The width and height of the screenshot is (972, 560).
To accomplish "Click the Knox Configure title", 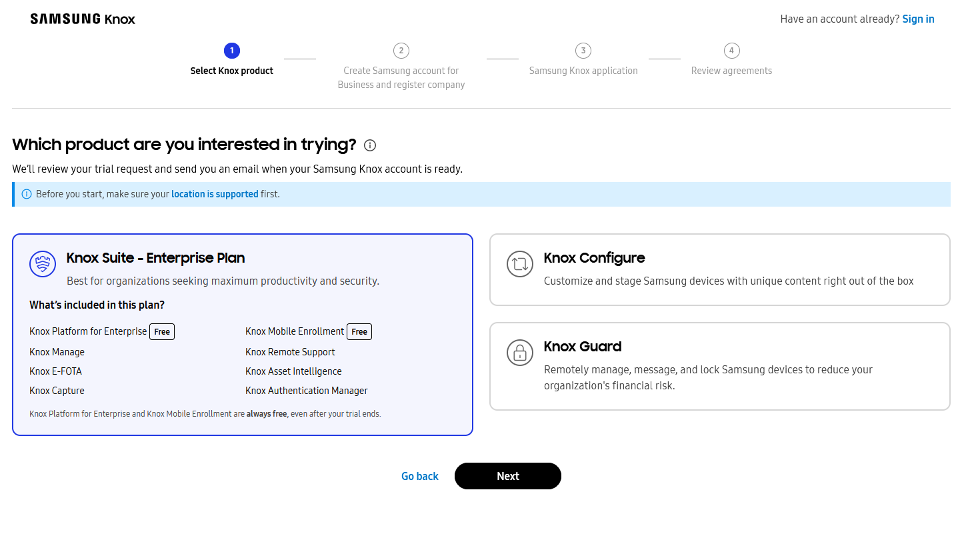I will (x=595, y=258).
